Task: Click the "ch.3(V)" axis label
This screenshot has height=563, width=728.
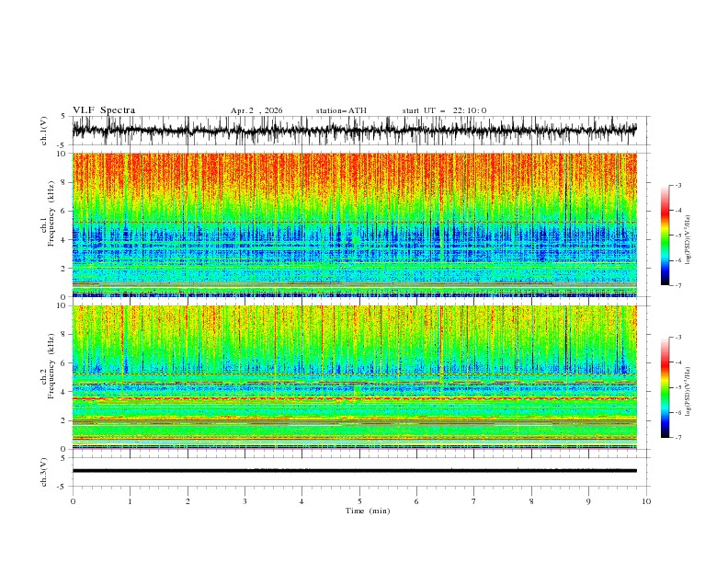Action: (44, 472)
